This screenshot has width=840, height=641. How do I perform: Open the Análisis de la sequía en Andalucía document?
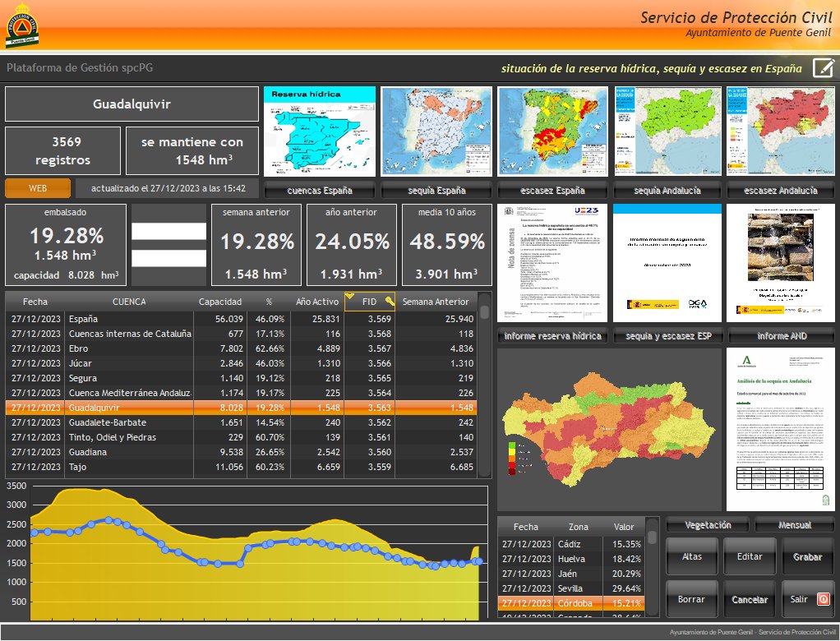click(781, 430)
